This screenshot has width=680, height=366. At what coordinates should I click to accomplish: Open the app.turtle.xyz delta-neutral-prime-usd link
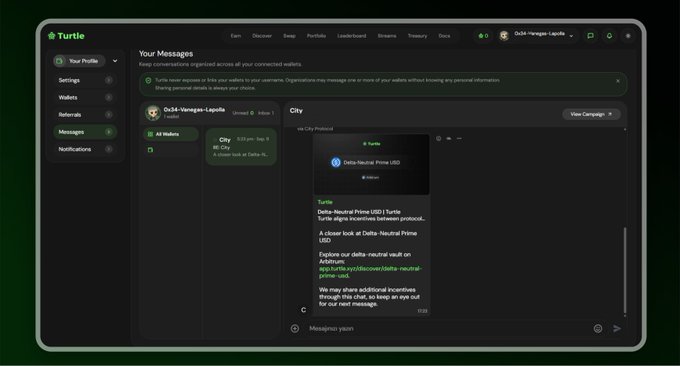(x=370, y=272)
